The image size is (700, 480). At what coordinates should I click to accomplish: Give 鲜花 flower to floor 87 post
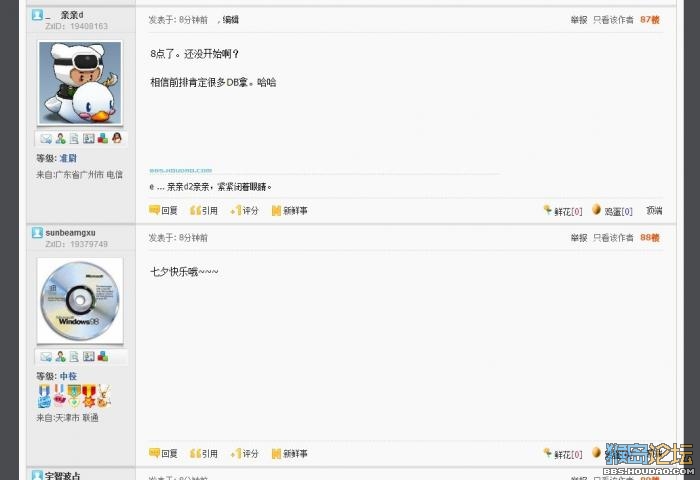(563, 211)
